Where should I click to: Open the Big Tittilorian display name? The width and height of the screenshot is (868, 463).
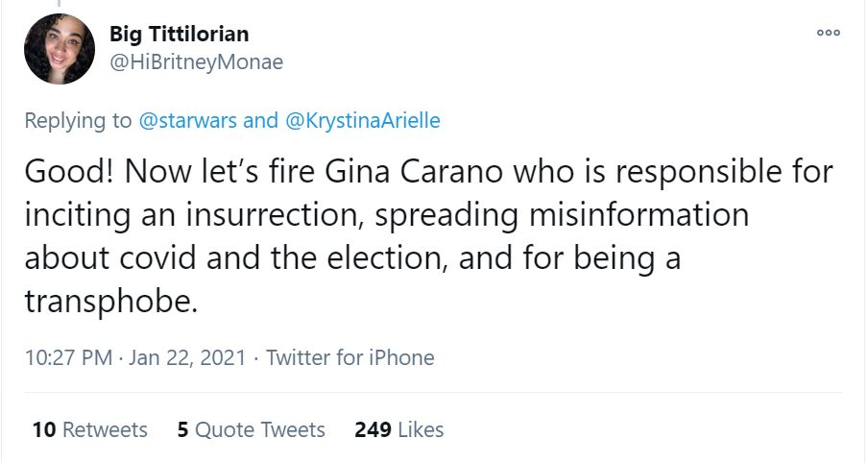(180, 35)
